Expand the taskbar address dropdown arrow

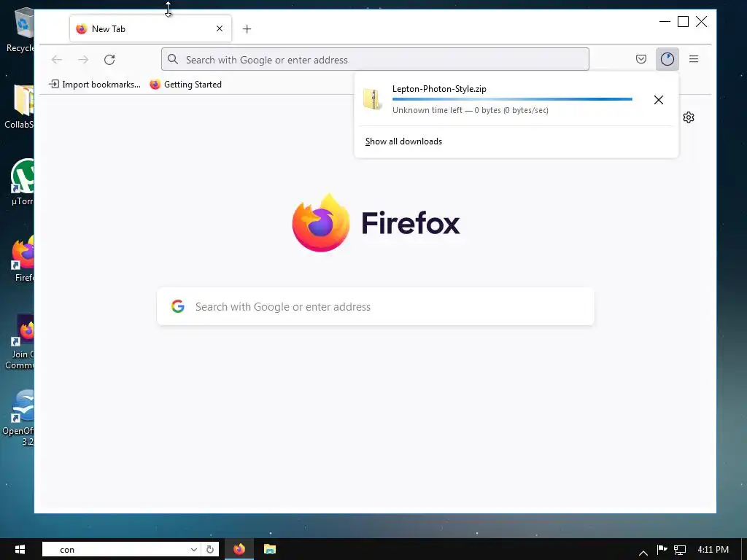coord(194,550)
